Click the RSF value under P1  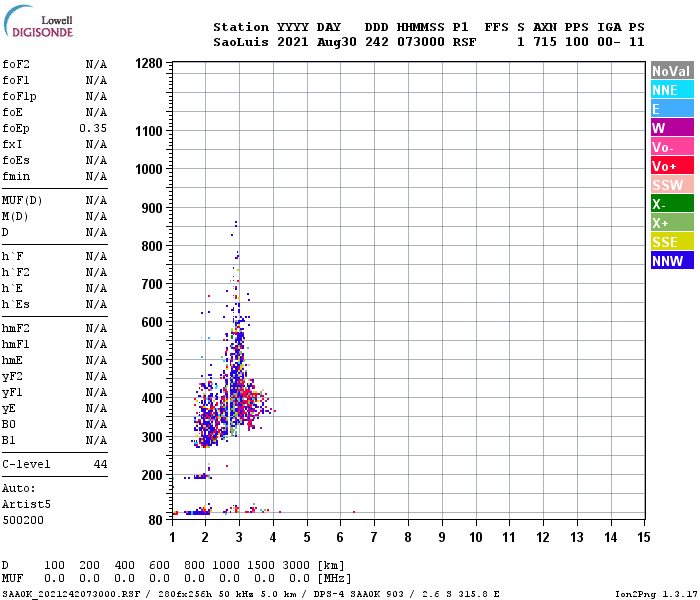(x=464, y=42)
